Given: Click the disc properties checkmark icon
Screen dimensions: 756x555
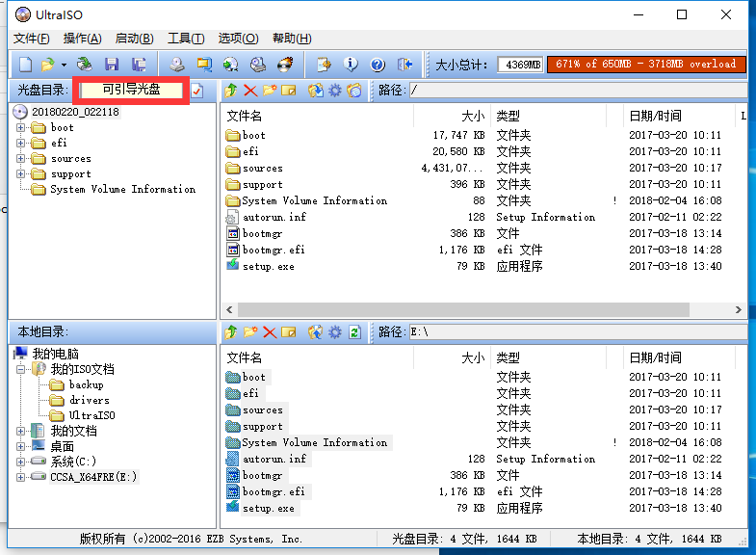Looking at the screenshot, I should 196,91.
